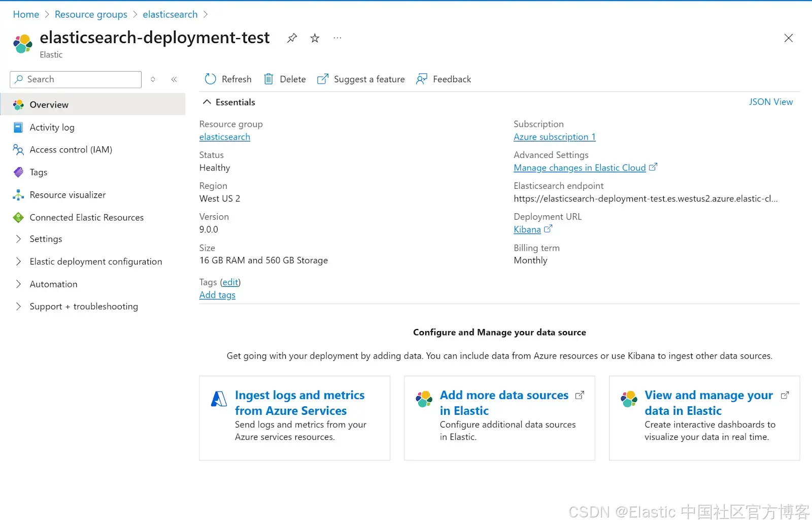Expand the Automation group

pyautogui.click(x=18, y=284)
